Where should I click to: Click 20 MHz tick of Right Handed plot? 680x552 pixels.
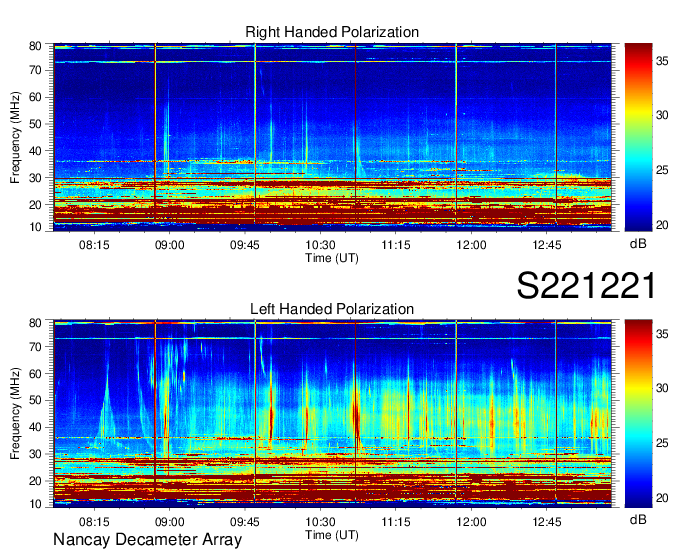coord(35,204)
